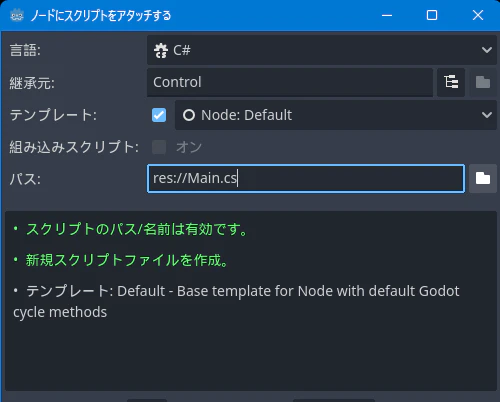The height and width of the screenshot is (402, 500).
Task: Toggle the 組み込みスクリプト checkbox
Action: (159, 147)
